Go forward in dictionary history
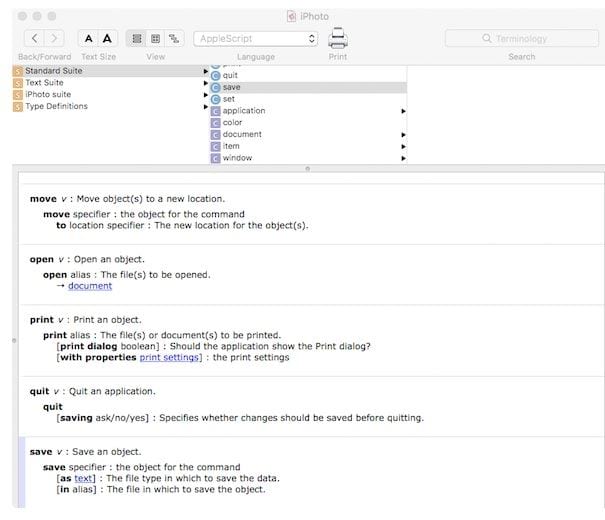Viewport: 605px width, 520px height. [54, 38]
